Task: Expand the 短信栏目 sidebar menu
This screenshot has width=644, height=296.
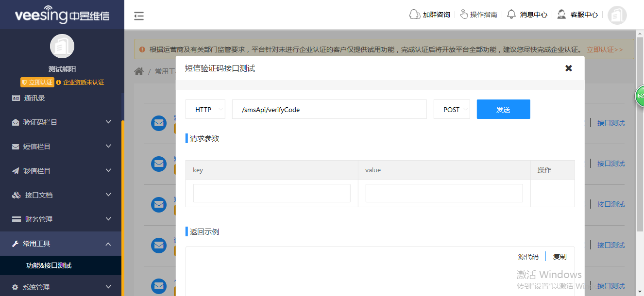Action: [x=61, y=147]
